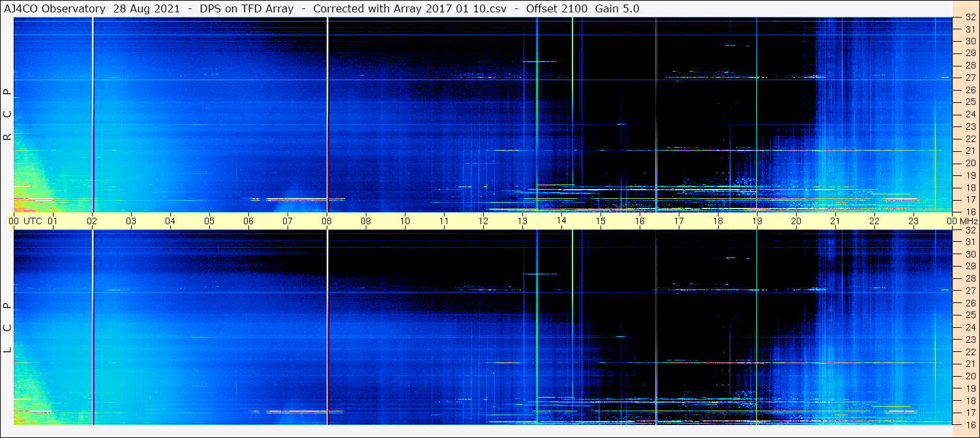Screen dimensions: 980x438
Task: Click the 32 MHz label on the RCP scale
Action: 970,18
